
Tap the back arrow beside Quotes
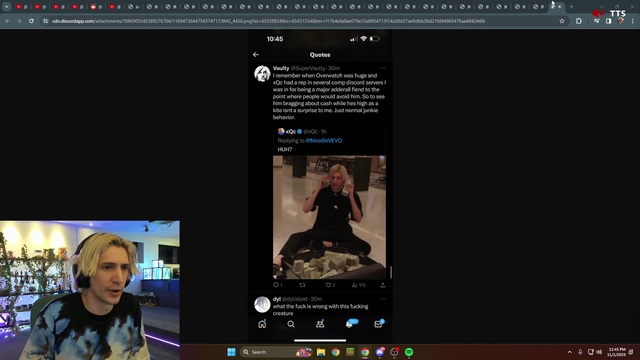256,54
